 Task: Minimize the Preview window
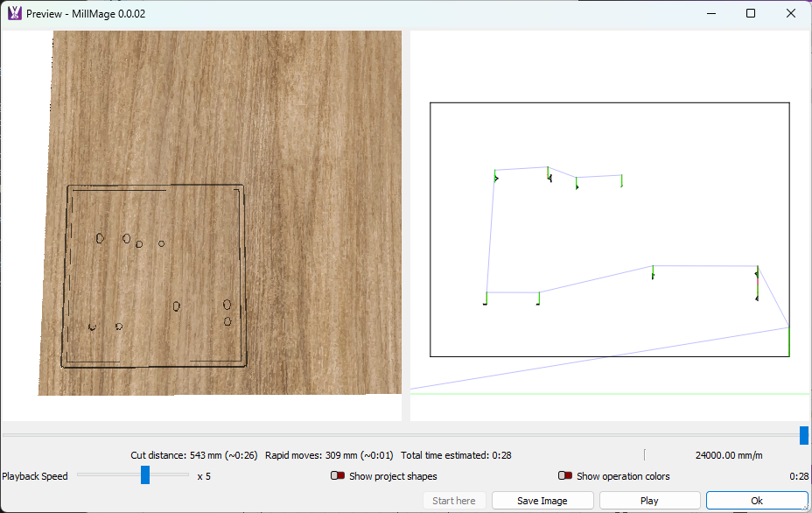click(710, 13)
